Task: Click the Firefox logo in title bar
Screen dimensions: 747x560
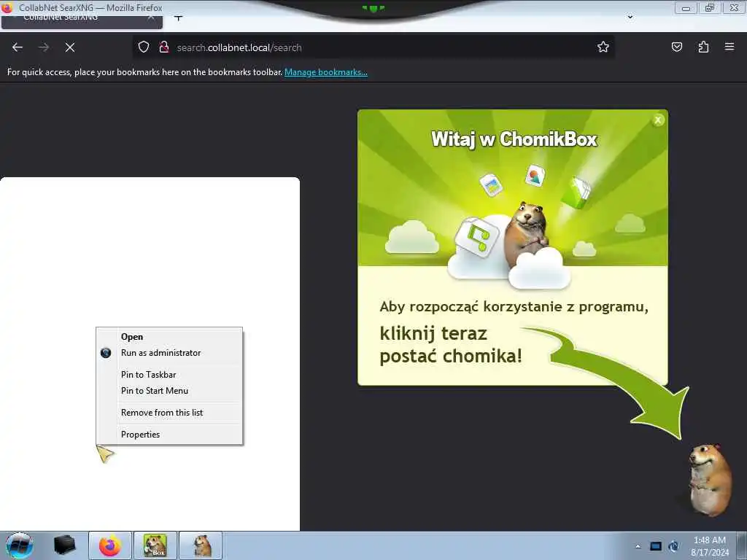Action: (x=7, y=7)
